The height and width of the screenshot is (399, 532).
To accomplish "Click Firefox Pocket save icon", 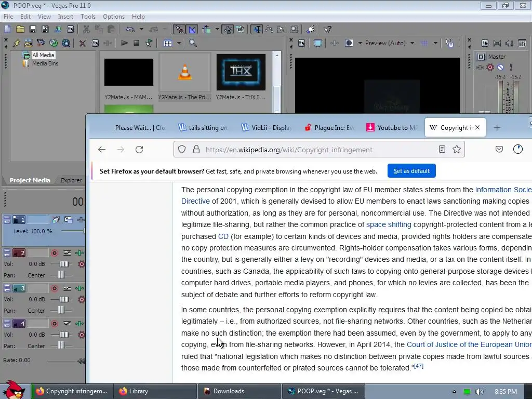I will click(499, 149).
